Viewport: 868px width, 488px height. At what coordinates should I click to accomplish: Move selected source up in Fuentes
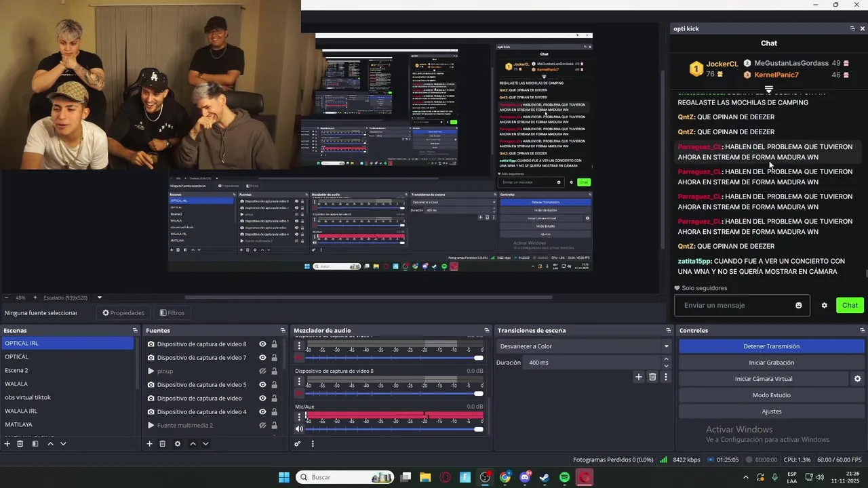click(193, 444)
